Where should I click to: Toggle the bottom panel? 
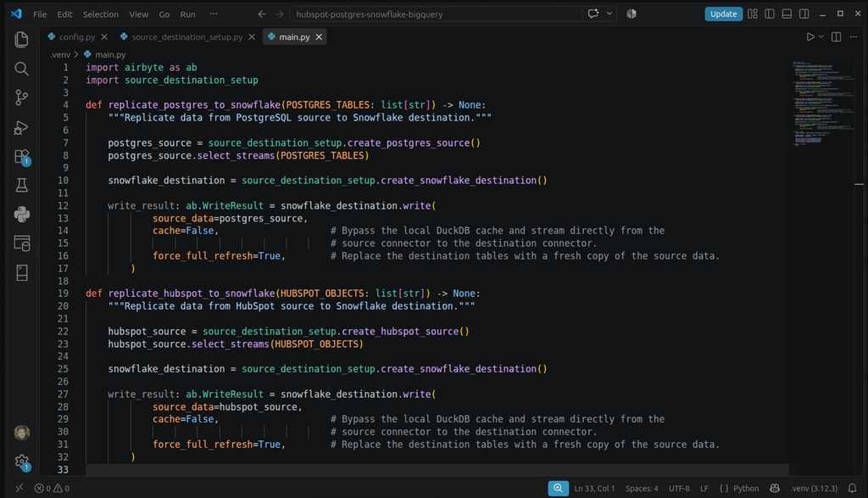coord(787,14)
